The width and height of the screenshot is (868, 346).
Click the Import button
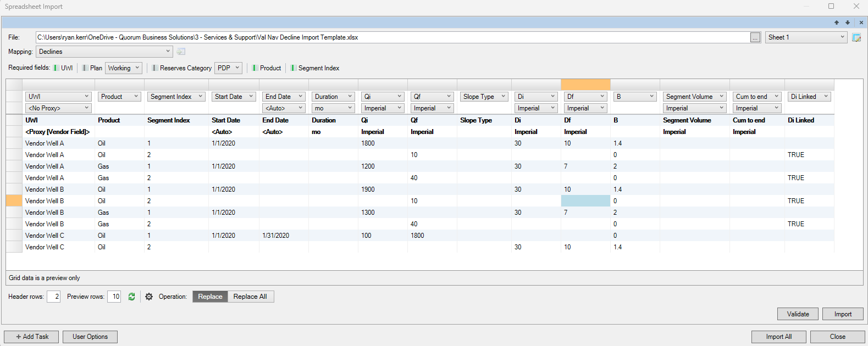point(843,314)
